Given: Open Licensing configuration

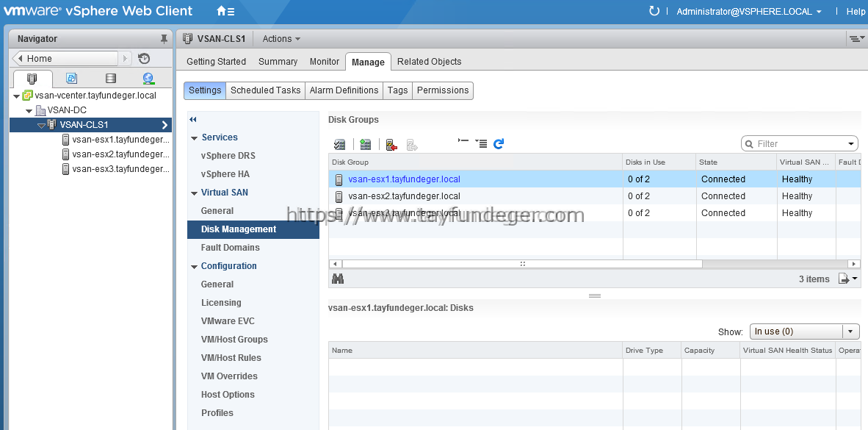Looking at the screenshot, I should click(x=221, y=303).
